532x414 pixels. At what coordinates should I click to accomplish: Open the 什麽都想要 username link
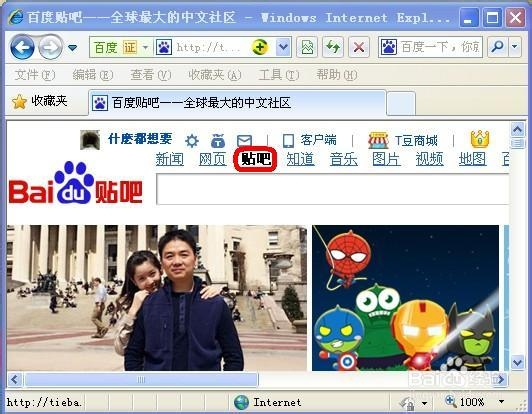pos(140,139)
